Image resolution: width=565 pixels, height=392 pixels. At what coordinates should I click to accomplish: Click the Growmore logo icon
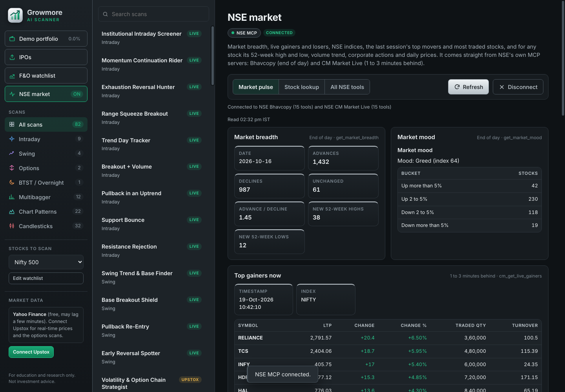15,16
